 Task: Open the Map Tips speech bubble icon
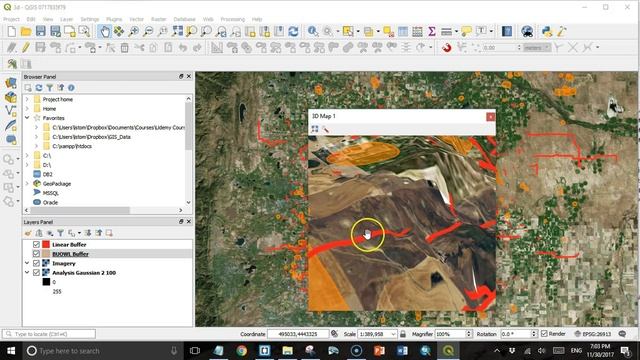point(466,31)
